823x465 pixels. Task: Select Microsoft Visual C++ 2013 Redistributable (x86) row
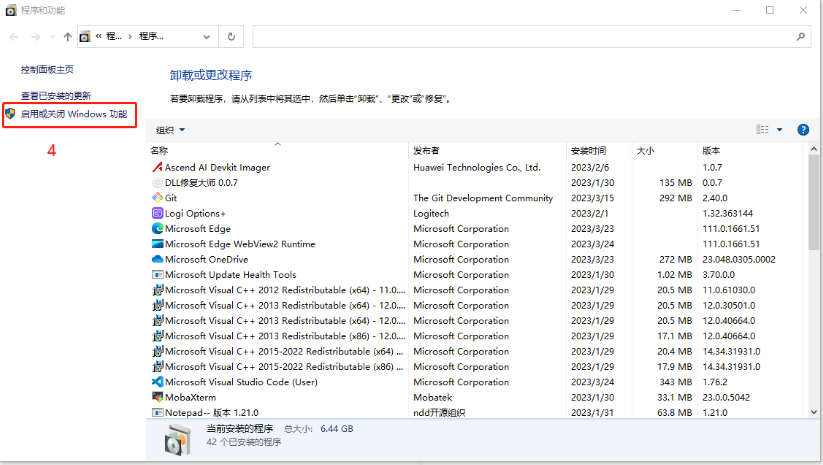pos(475,336)
